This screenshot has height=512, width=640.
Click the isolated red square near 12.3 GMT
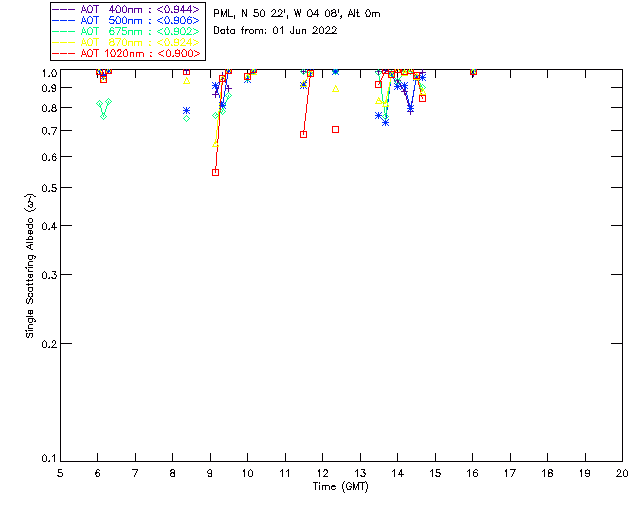[336, 129]
